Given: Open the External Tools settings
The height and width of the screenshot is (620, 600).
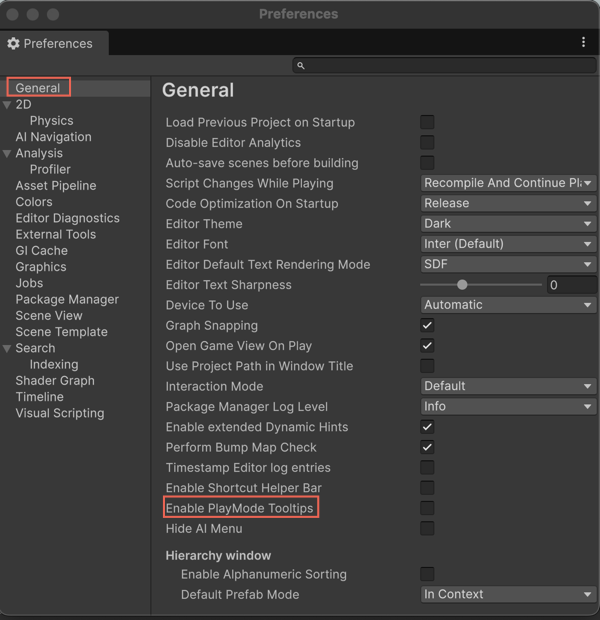Looking at the screenshot, I should 55,234.
